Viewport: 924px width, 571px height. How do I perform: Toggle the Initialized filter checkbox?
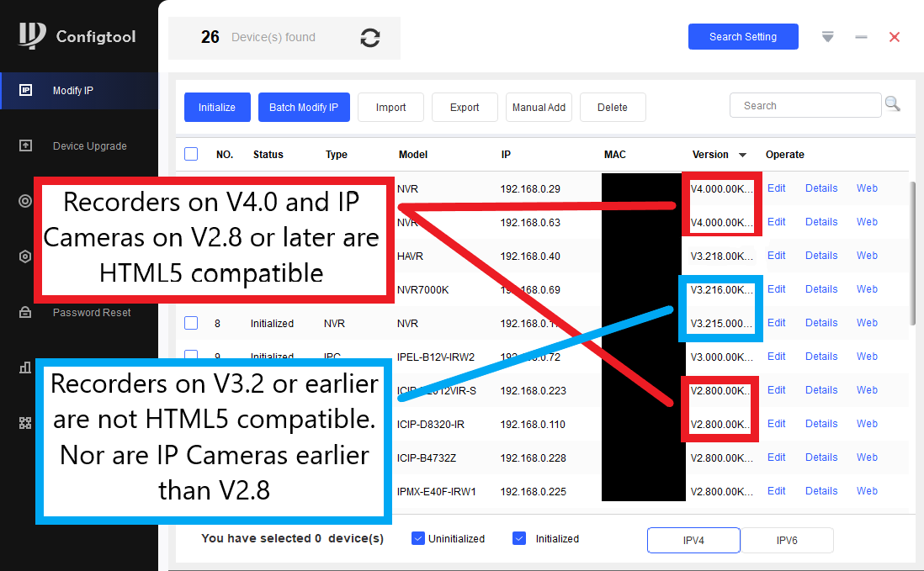tap(519, 538)
